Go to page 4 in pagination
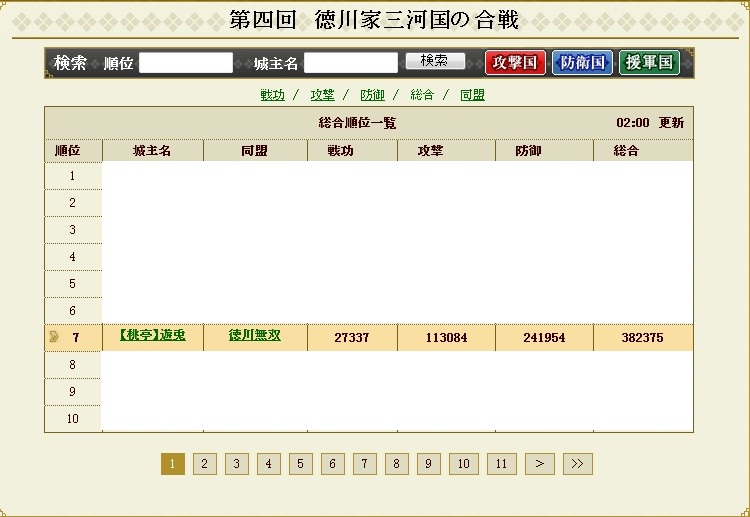The image size is (750, 517). [x=269, y=464]
